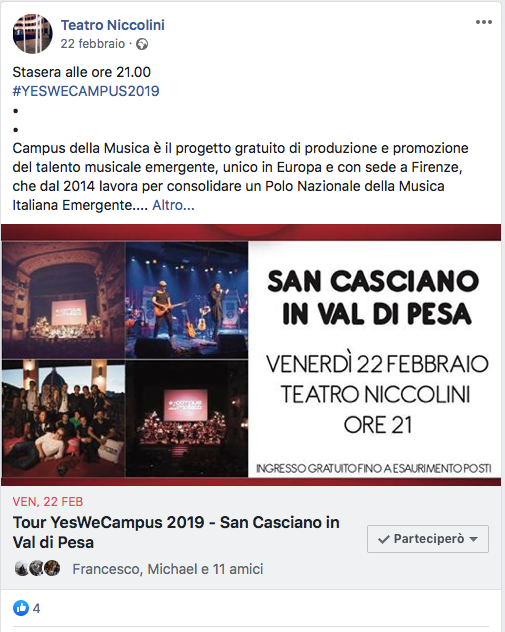505x632 pixels.
Task: Open the Tour YesWeCampus 2019 event title
Action: [176, 532]
